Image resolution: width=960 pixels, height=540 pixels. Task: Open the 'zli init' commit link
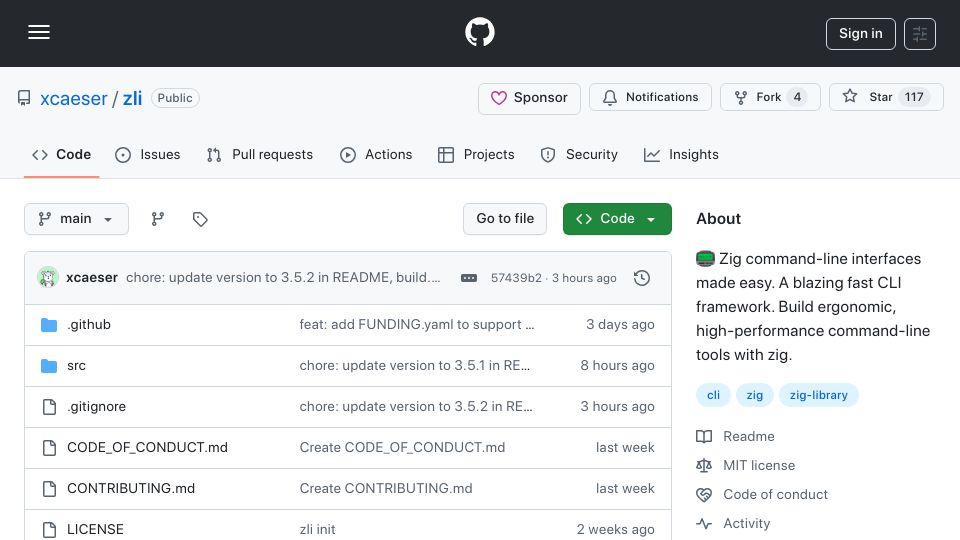(x=317, y=530)
